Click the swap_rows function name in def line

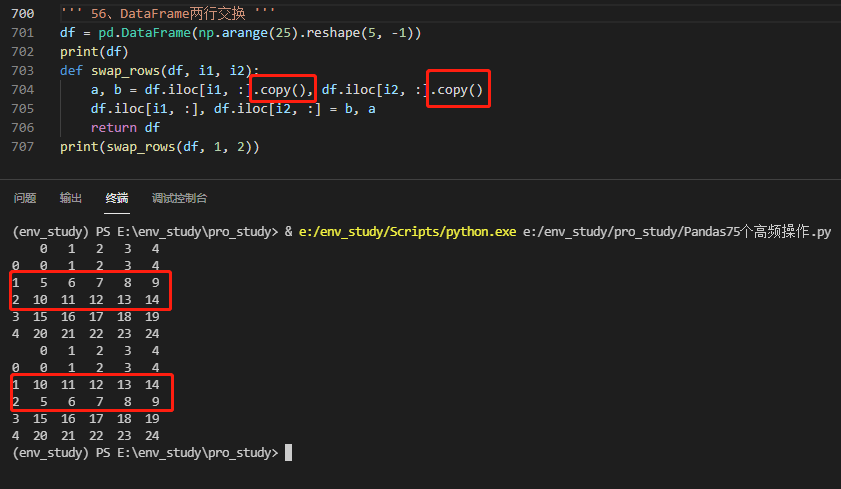click(126, 71)
